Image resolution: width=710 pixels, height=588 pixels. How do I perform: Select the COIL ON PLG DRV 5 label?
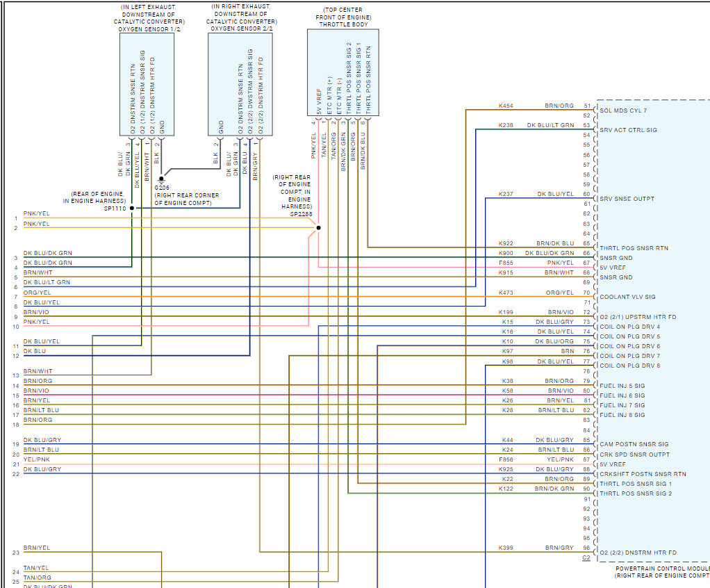(630, 336)
